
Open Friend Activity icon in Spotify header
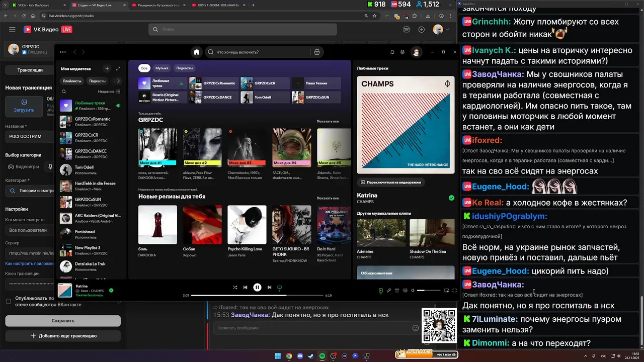(x=403, y=52)
